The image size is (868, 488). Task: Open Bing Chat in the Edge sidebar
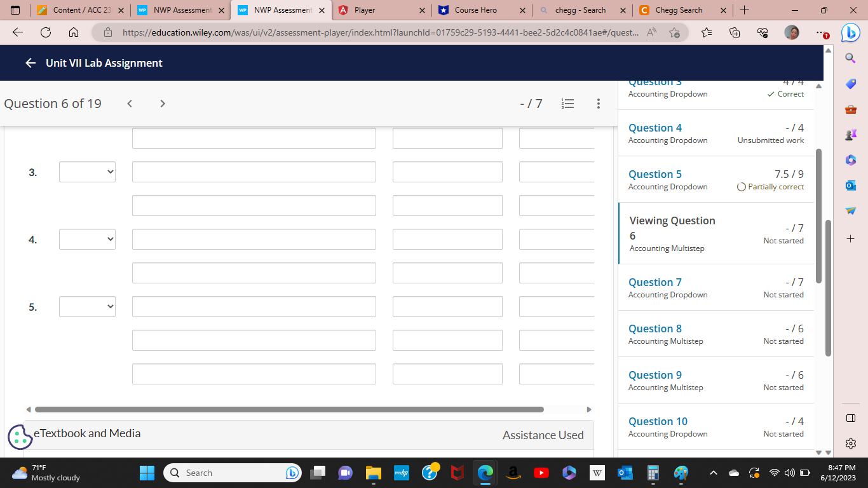point(850,33)
